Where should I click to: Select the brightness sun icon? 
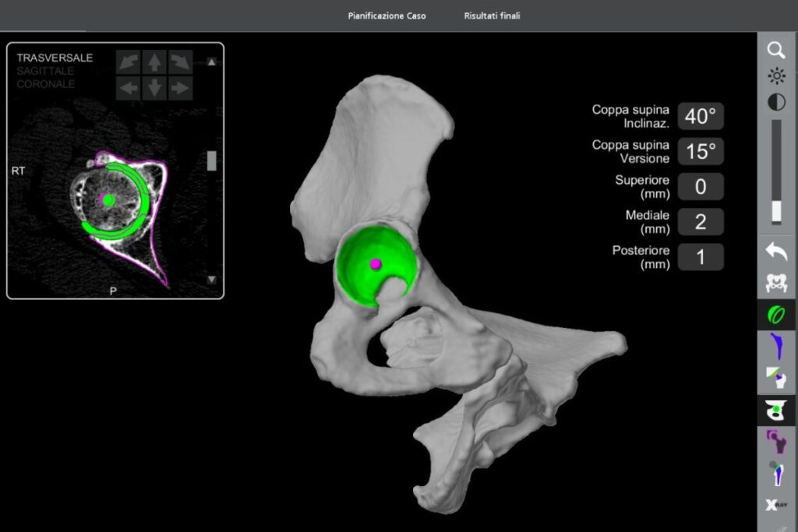click(776, 76)
